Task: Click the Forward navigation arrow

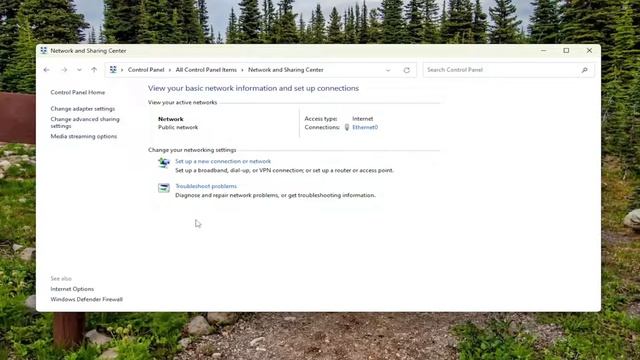Action: point(64,70)
